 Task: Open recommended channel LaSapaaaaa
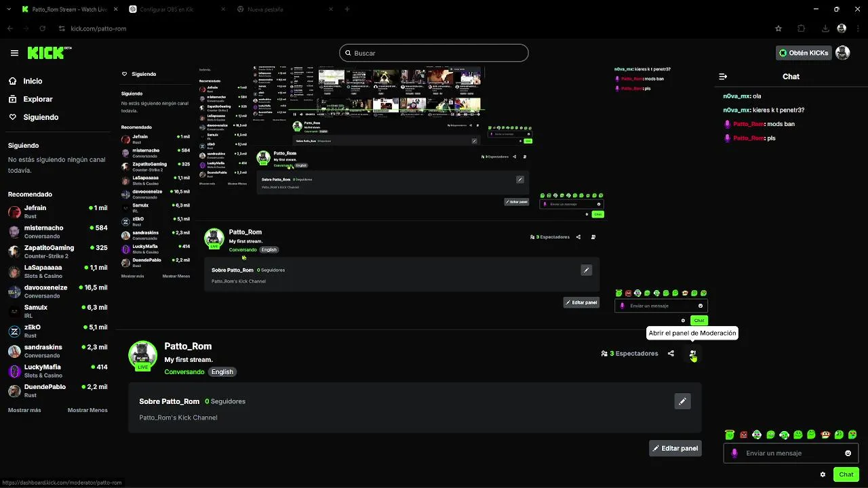click(58, 271)
